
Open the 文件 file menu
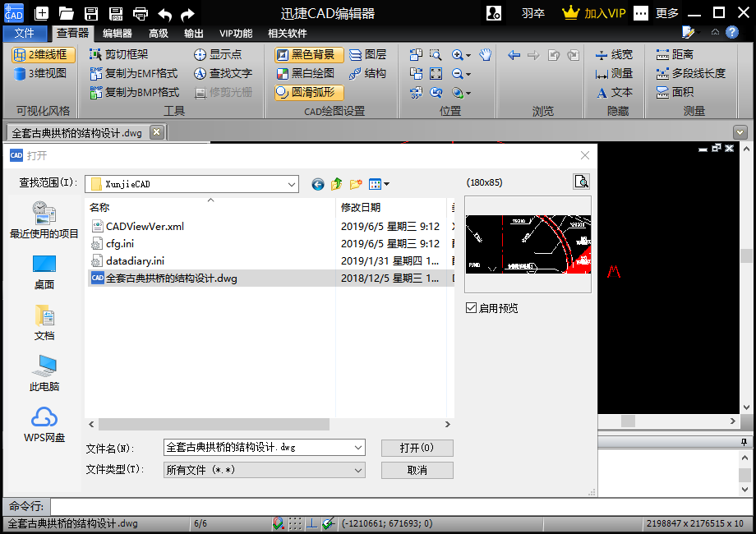[x=25, y=33]
